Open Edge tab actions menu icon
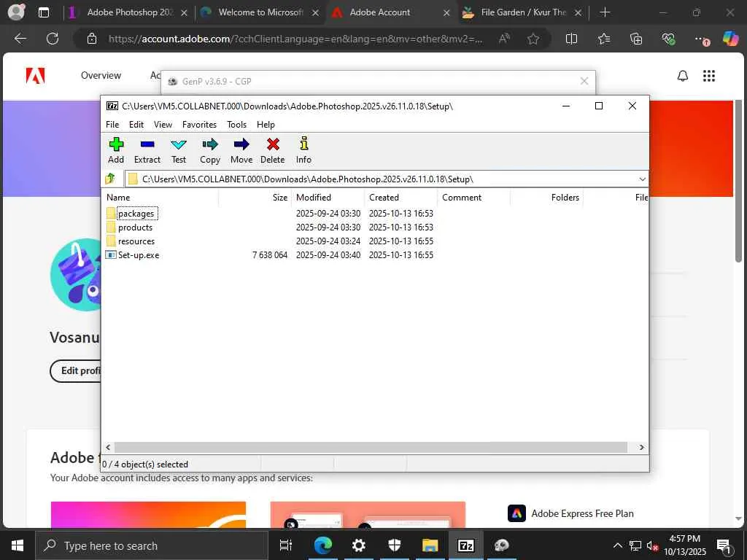The height and width of the screenshot is (560, 747). [43, 12]
